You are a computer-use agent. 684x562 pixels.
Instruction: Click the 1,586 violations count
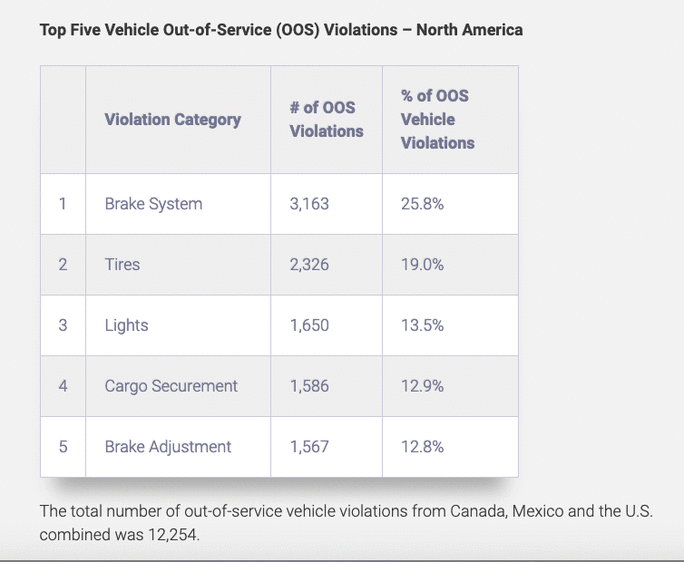pos(309,386)
